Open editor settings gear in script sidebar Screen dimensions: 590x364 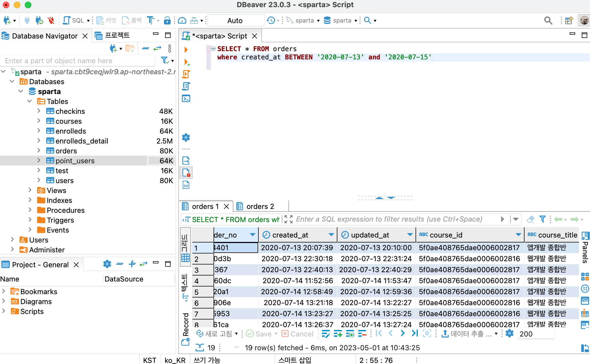click(186, 137)
